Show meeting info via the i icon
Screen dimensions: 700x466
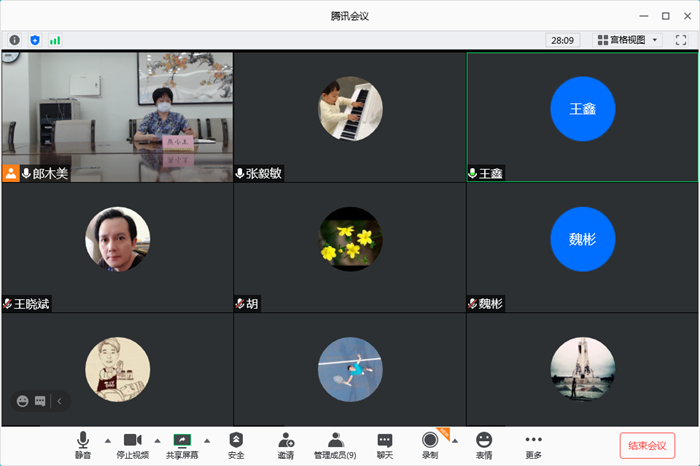click(x=15, y=40)
